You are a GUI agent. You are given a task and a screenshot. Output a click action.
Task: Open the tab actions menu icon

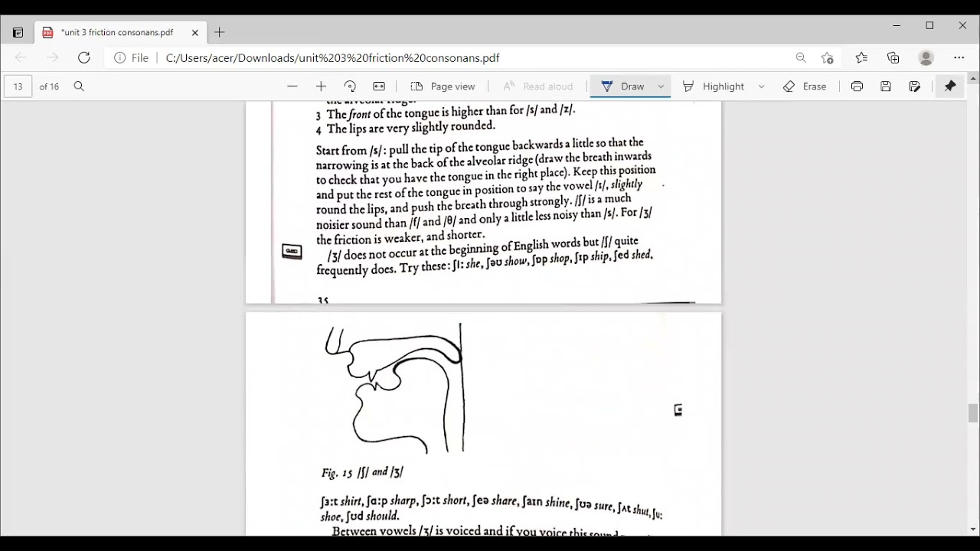coord(18,33)
